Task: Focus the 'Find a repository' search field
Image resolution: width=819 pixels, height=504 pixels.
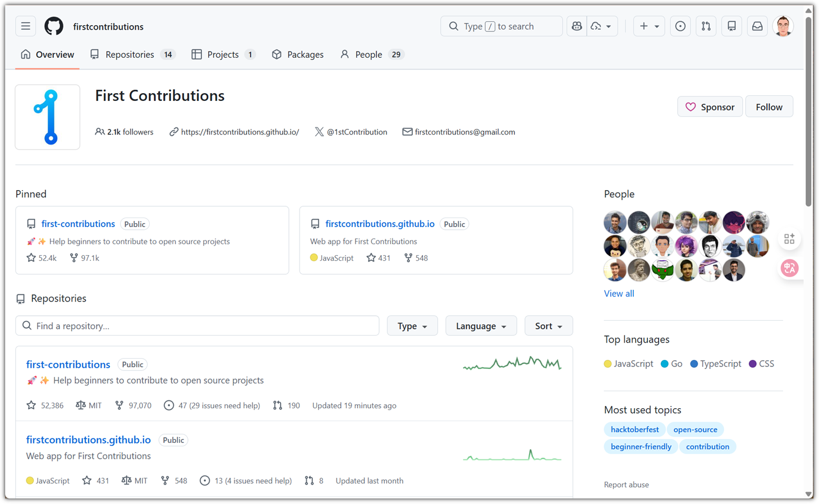Action: click(x=197, y=326)
